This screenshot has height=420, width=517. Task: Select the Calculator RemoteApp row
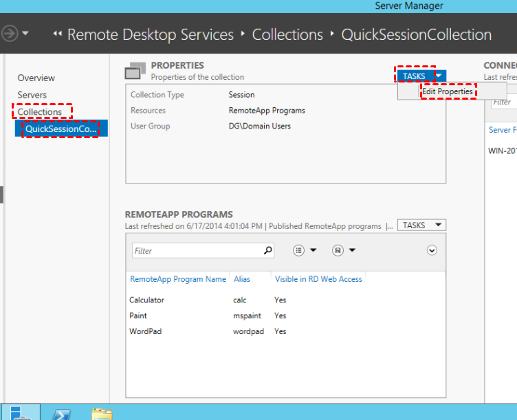point(147,300)
